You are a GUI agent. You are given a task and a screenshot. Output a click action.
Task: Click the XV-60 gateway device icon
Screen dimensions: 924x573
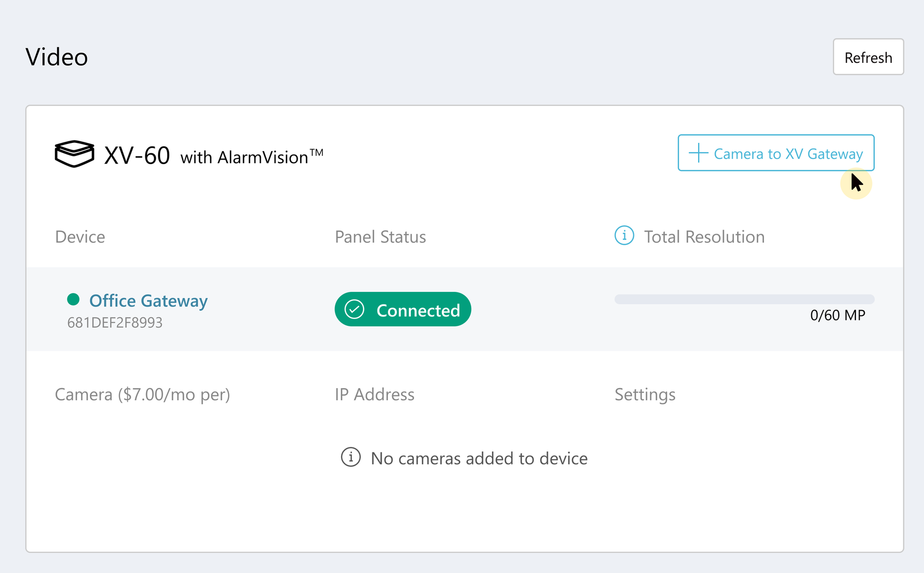[74, 154]
